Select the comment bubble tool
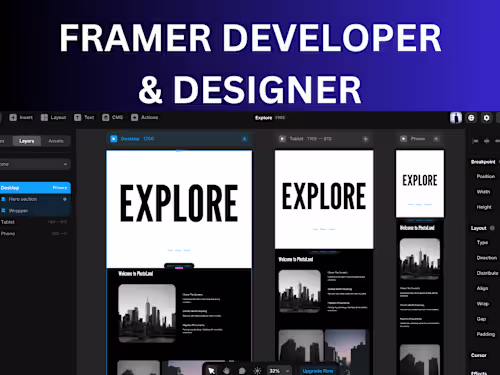 point(242,371)
